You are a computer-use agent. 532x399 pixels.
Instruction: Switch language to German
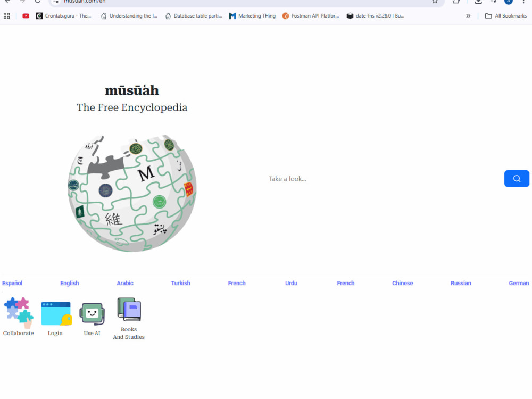tap(519, 283)
